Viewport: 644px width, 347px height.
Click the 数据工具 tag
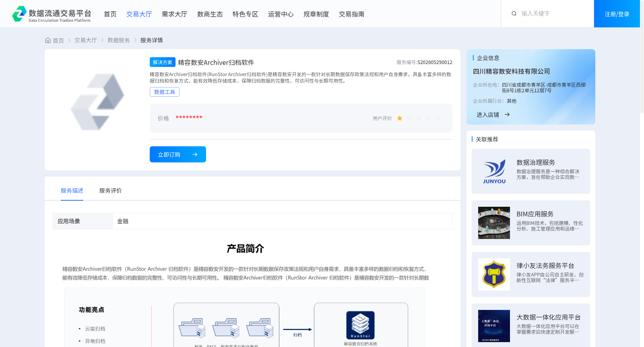[165, 92]
